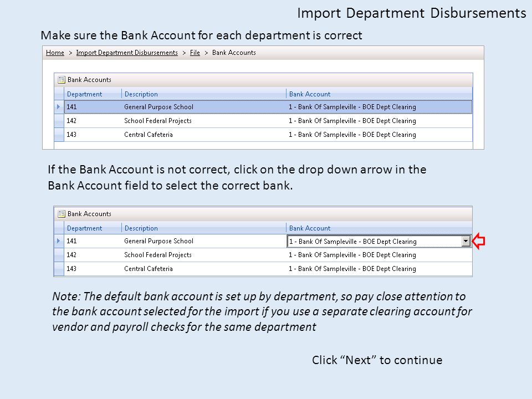Click the lower Bank Accounts panel icon
Screen dimensions: 532x399
point(62,214)
